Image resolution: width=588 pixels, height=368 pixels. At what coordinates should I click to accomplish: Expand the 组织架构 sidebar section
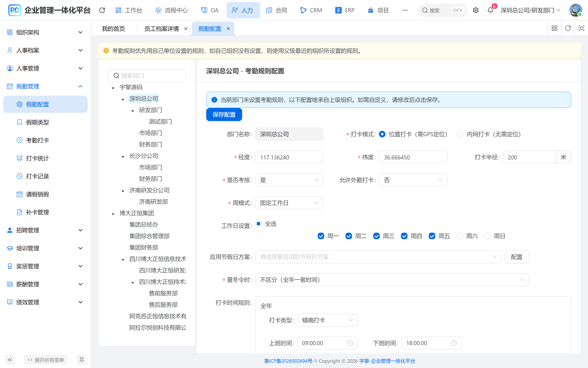coord(46,32)
